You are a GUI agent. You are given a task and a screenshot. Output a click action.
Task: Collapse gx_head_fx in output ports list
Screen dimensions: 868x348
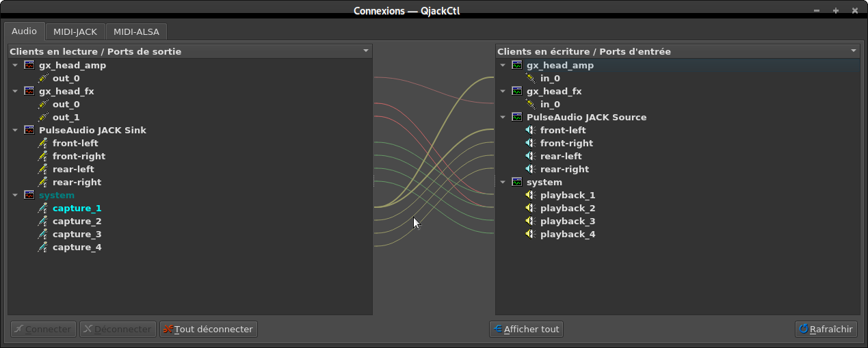tap(16, 92)
